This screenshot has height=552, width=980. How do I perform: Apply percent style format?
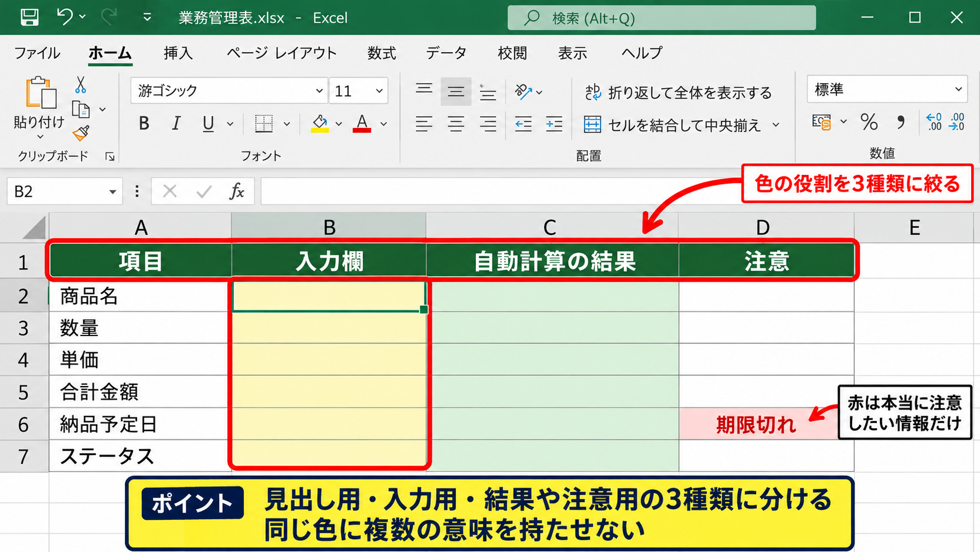(x=869, y=122)
